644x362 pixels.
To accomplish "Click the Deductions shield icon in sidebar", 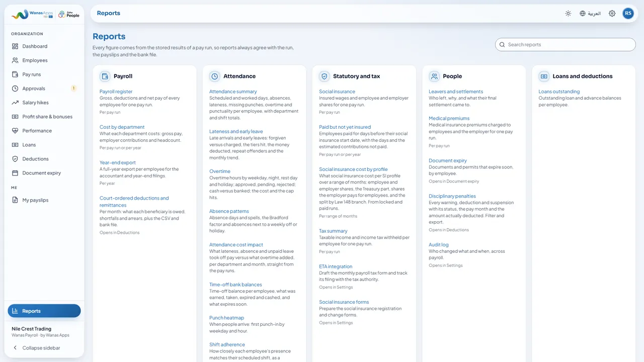I will click(x=15, y=159).
